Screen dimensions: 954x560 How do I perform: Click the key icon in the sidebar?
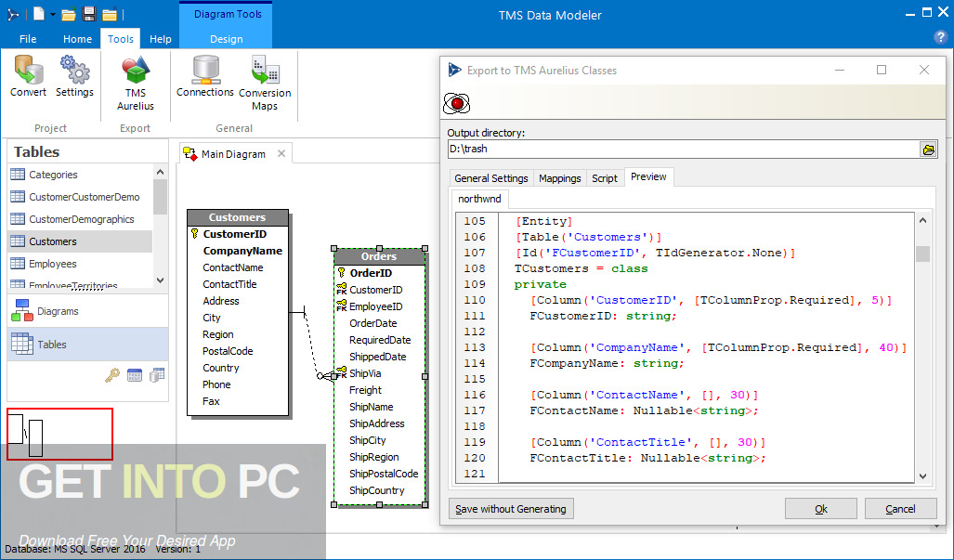click(112, 375)
